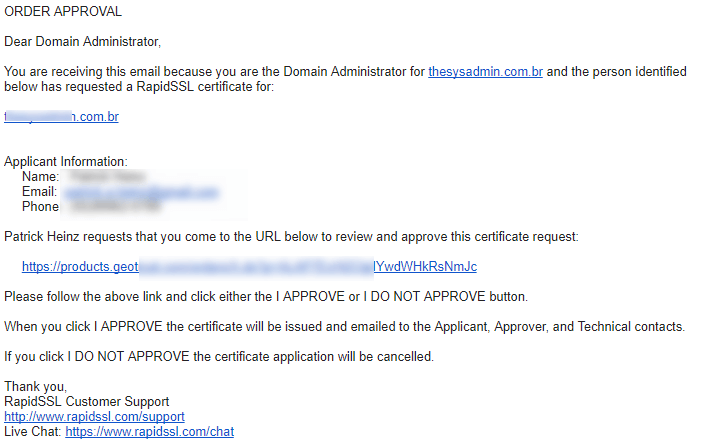This screenshot has height=447, width=701.
Task: Click the 'Thank you,' closing text
Action: pos(35,387)
